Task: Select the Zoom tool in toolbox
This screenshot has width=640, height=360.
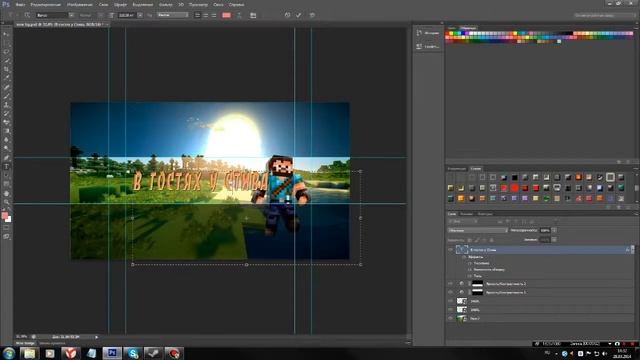Action: 6,202
